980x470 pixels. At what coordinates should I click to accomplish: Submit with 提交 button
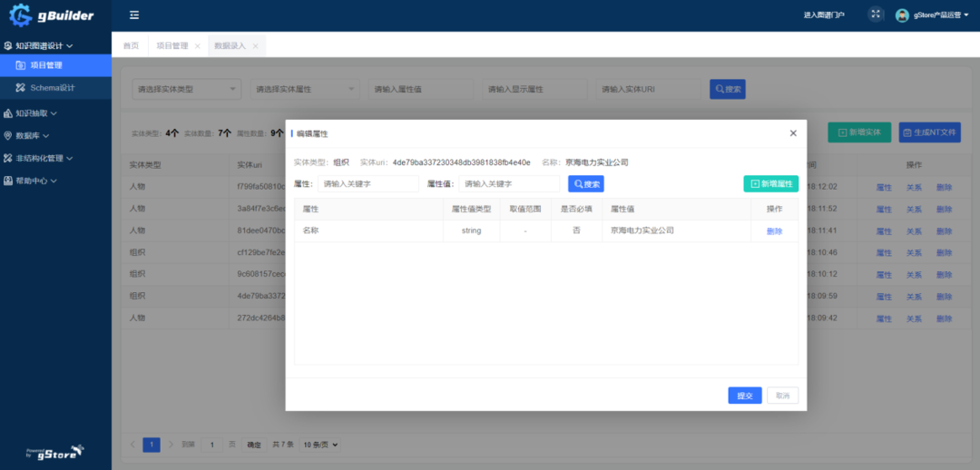coord(745,396)
